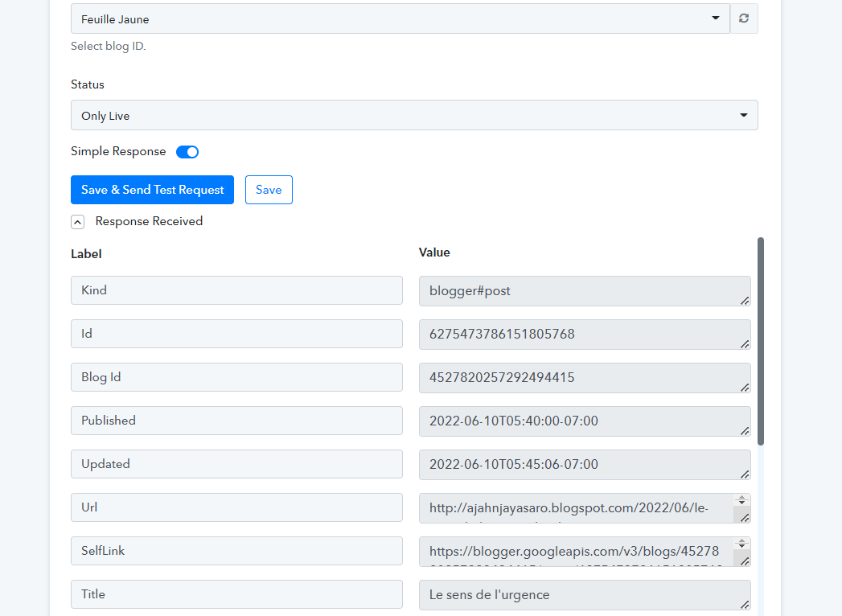The image size is (842, 616).
Task: Select the 6275473786151805768 value field
Action: (585, 335)
